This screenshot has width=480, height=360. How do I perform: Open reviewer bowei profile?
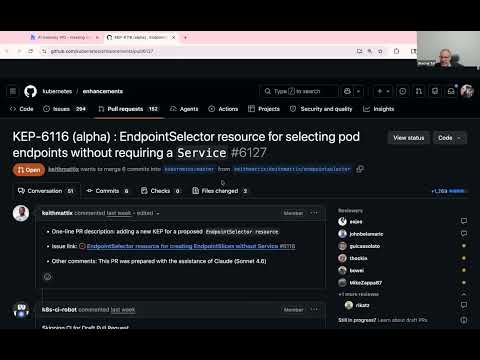(x=356, y=270)
